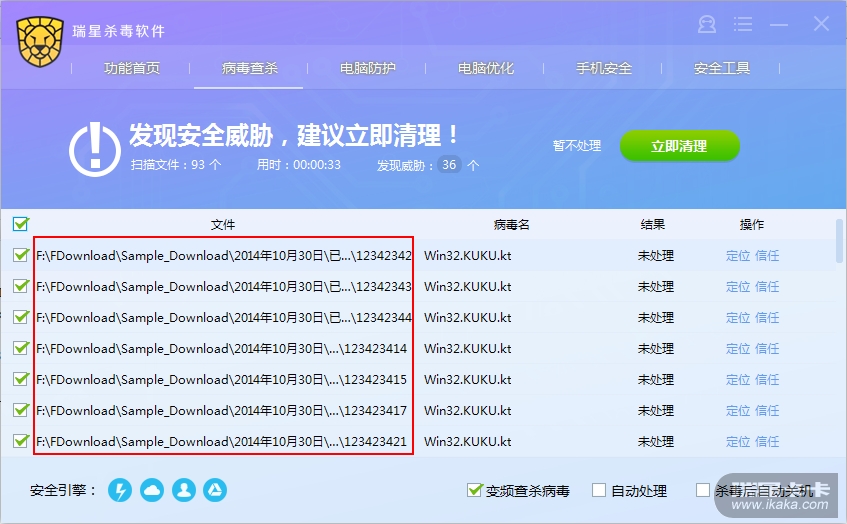
Task: Open the 电脑防护 tab
Action: click(368, 68)
